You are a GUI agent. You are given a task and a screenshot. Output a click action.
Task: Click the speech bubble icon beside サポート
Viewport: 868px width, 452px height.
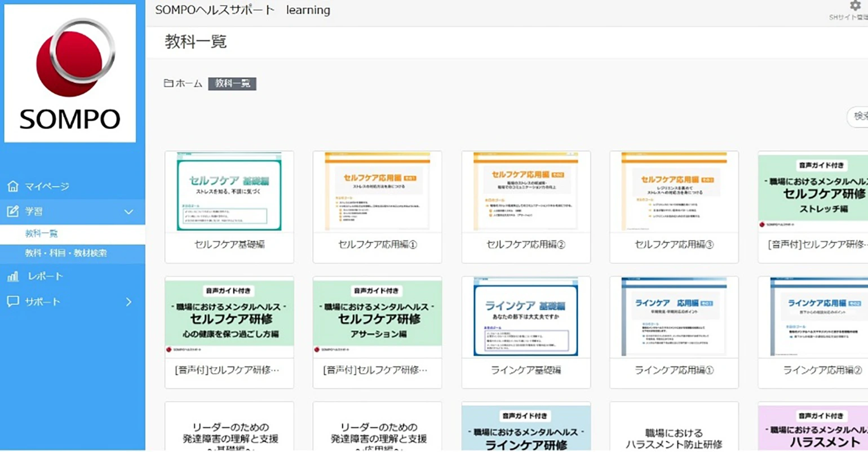point(13,302)
